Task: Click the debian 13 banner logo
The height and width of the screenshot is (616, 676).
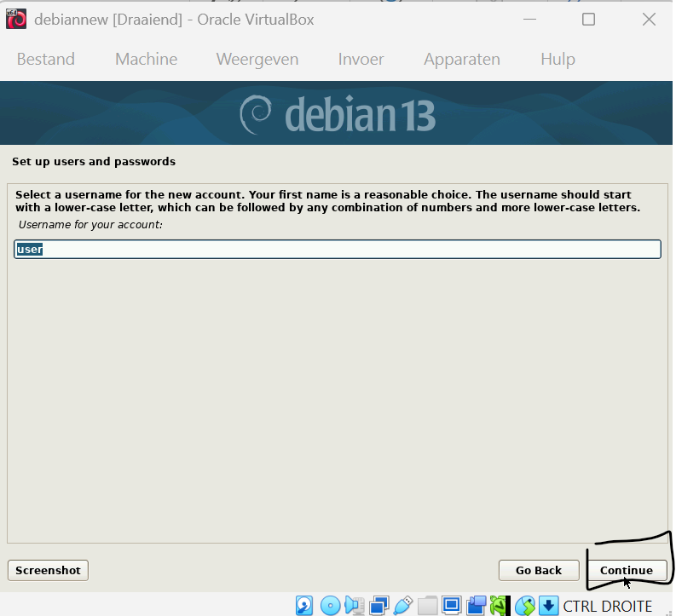Action: tap(338, 114)
